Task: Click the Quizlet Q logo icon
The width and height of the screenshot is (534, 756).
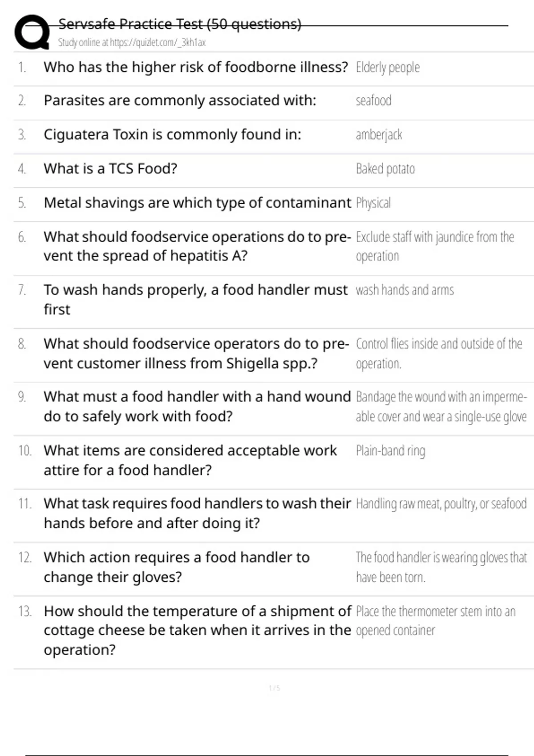Action: (x=32, y=32)
